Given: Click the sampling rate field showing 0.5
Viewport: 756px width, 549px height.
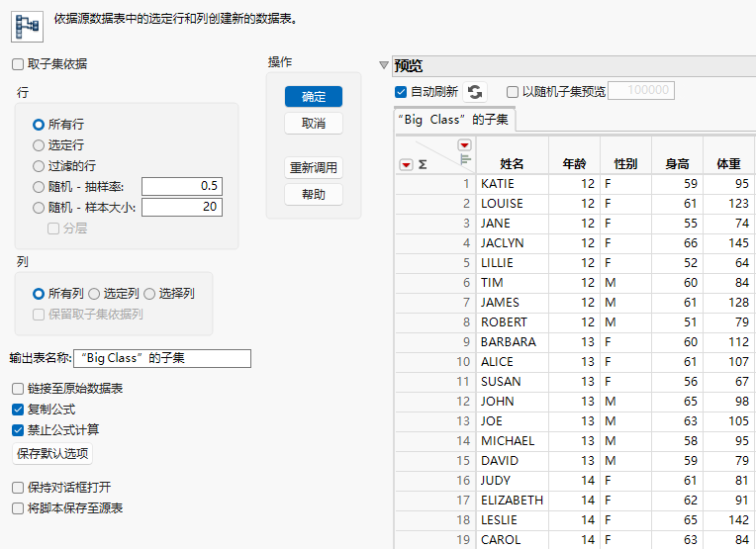Looking at the screenshot, I should tap(182, 186).
